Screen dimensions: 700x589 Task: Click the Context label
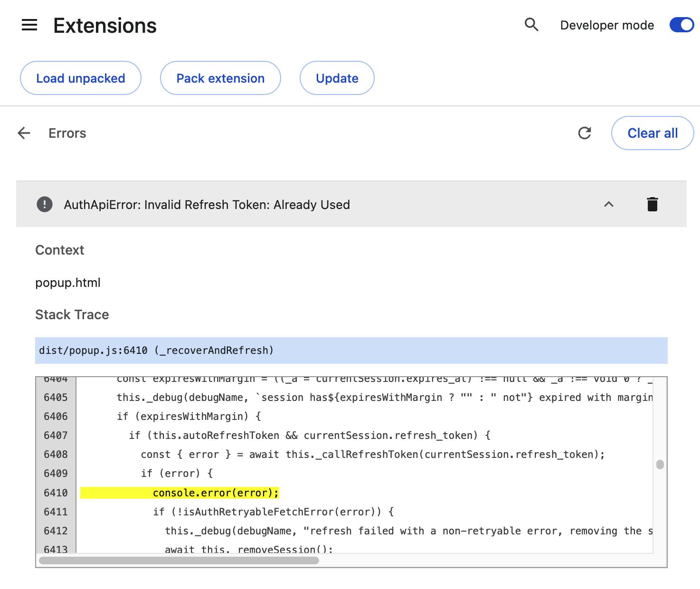pyautogui.click(x=60, y=250)
